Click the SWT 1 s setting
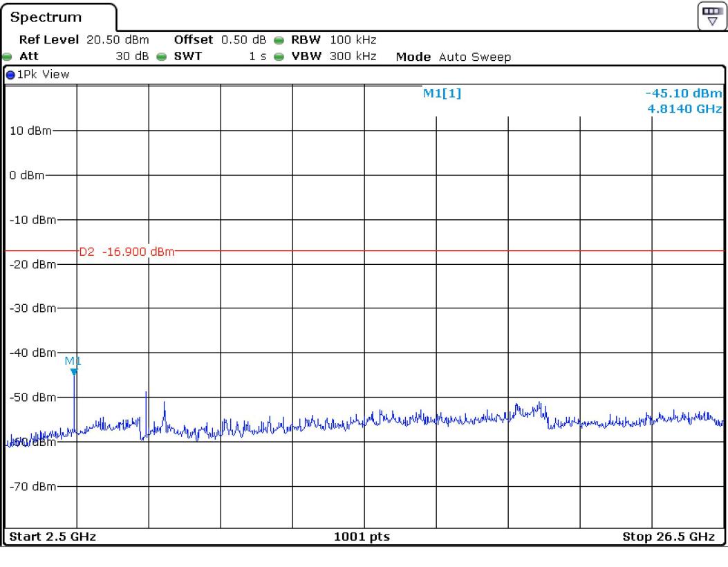 point(220,56)
